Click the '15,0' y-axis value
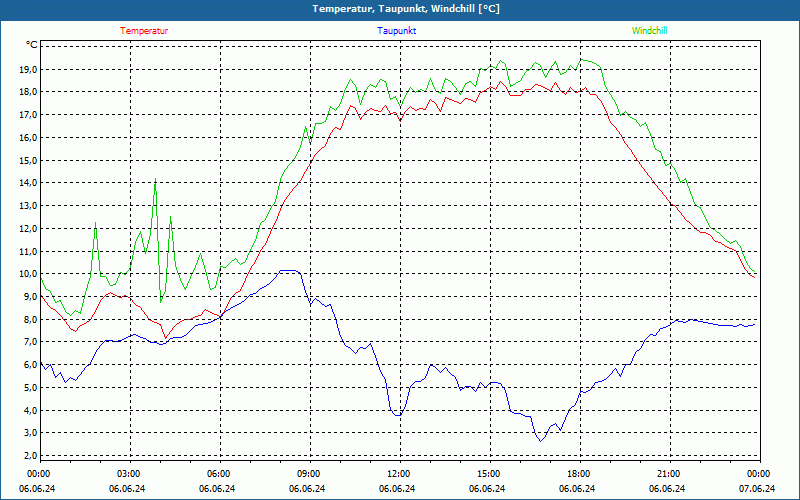800x500 pixels. tap(28, 161)
